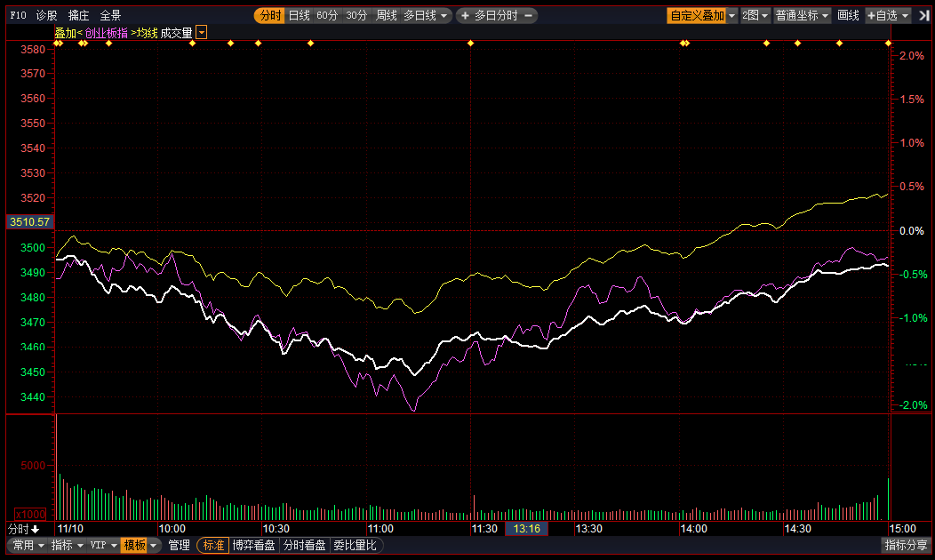Open F10 company information
The height and width of the screenshot is (560, 935).
pyautogui.click(x=18, y=15)
